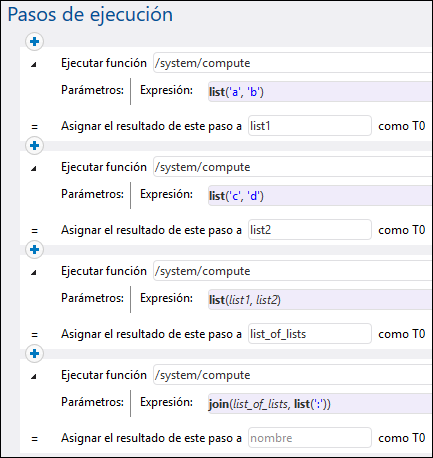Focus the function field above list('c', 'd')
Screen dimensions: 433x458
pos(293,167)
